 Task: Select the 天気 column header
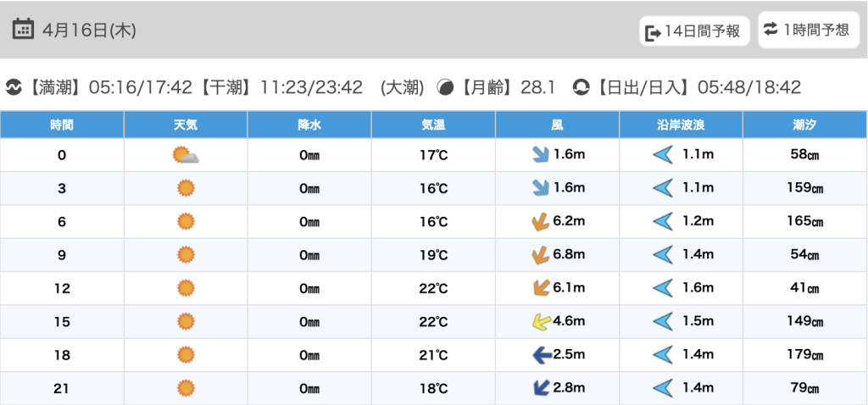[x=186, y=125]
